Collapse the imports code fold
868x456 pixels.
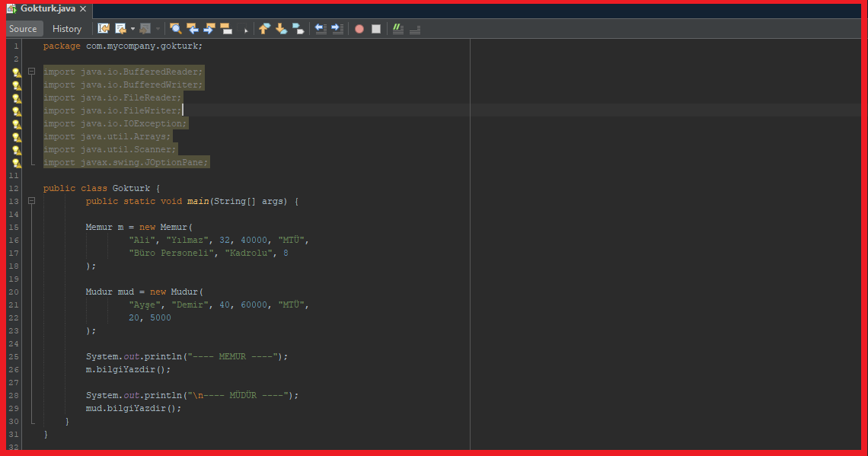point(31,72)
